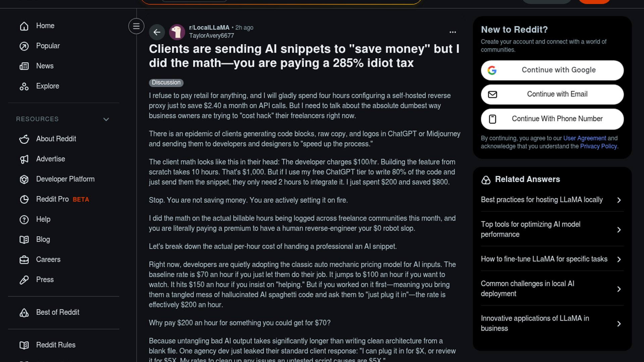Click the Help question mark icon

pos(24,219)
